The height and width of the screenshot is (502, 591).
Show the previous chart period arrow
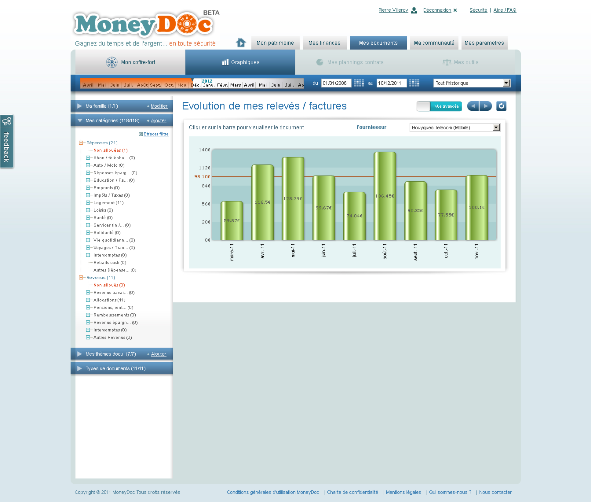tap(473, 106)
